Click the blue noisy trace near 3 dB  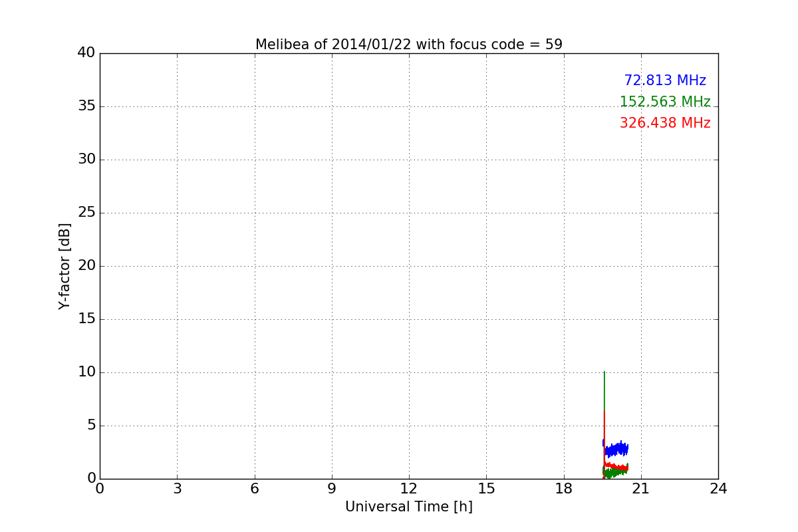(x=617, y=450)
